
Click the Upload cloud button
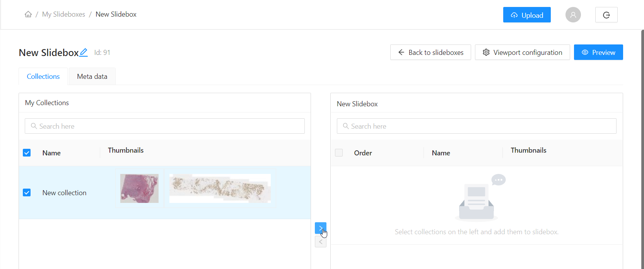(526, 15)
